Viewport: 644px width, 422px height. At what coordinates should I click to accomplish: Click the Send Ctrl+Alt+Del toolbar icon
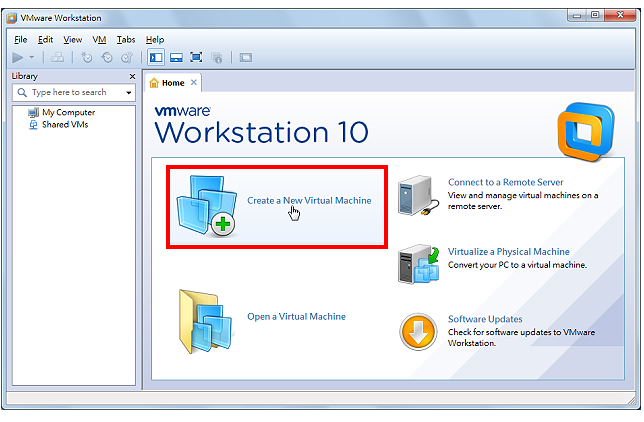pyautogui.click(x=58, y=58)
